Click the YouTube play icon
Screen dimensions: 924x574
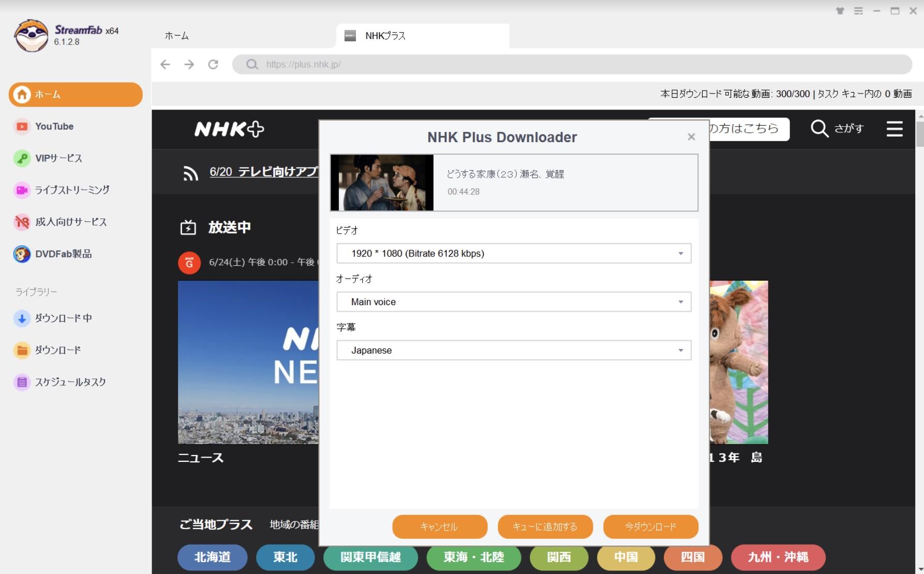22,126
